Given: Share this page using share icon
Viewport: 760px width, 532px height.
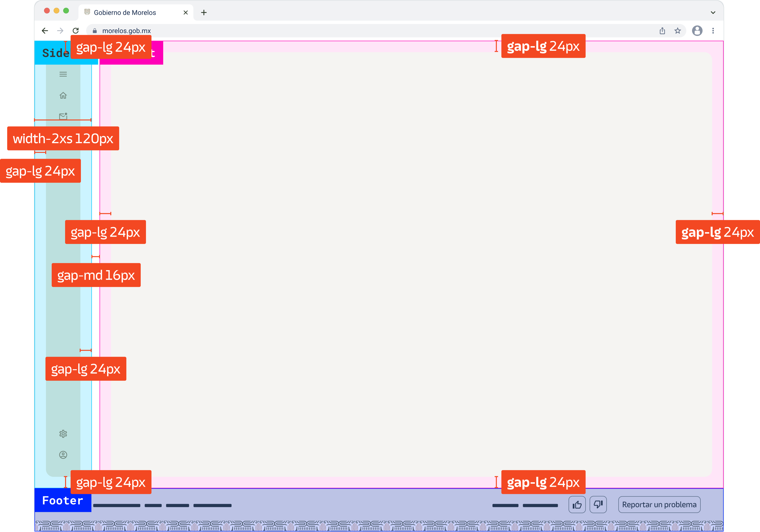Looking at the screenshot, I should 662,31.
